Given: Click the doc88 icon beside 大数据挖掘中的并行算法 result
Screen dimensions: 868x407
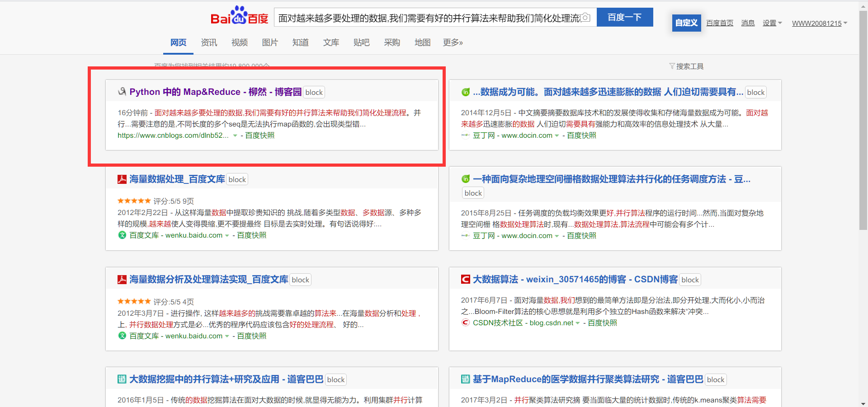Looking at the screenshot, I should (122, 379).
